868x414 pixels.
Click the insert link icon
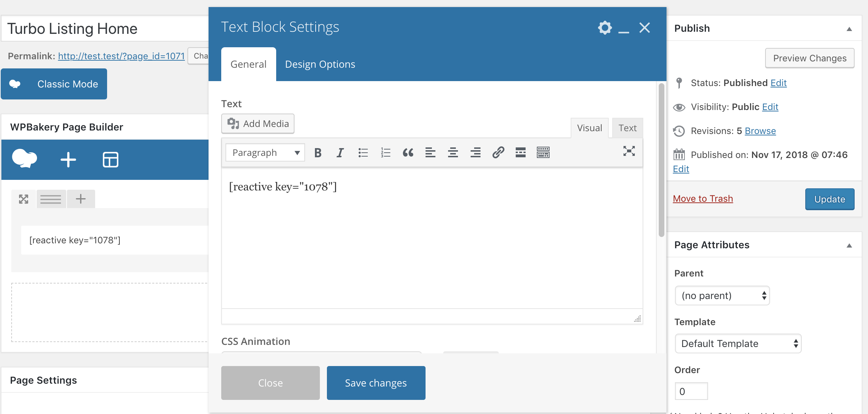498,153
